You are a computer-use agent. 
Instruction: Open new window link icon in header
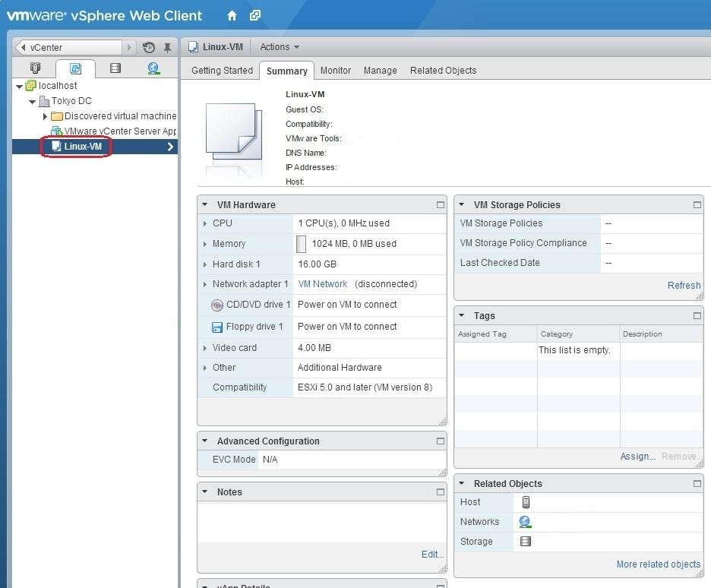point(255,15)
